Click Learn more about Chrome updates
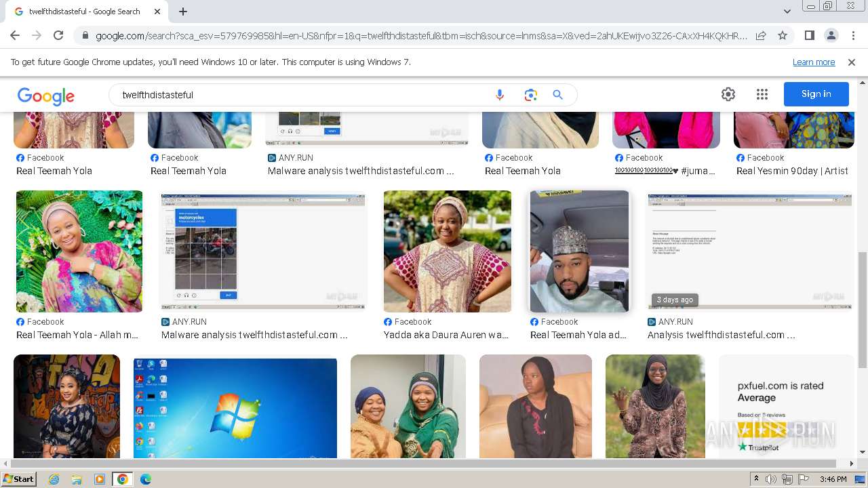 (814, 62)
